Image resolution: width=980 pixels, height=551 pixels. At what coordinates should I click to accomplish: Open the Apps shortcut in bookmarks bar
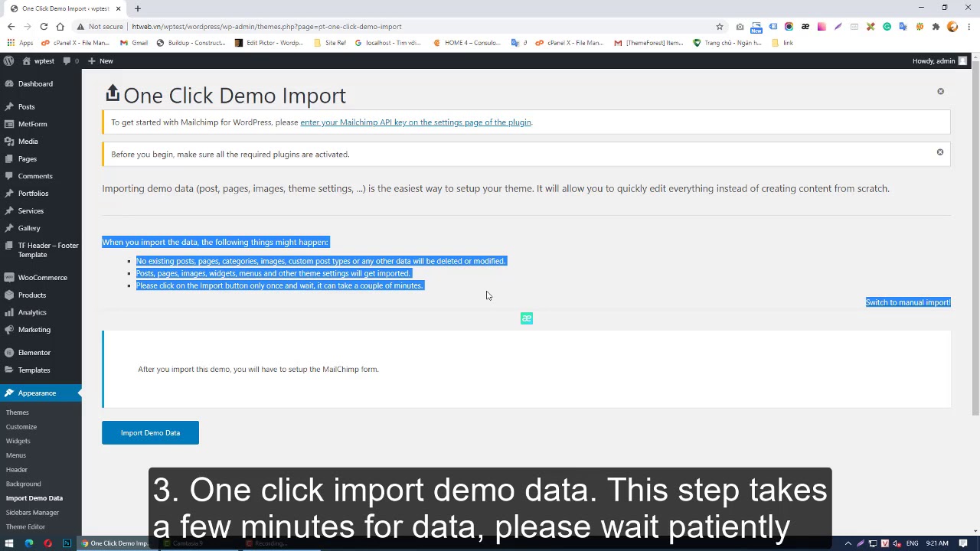21,43
